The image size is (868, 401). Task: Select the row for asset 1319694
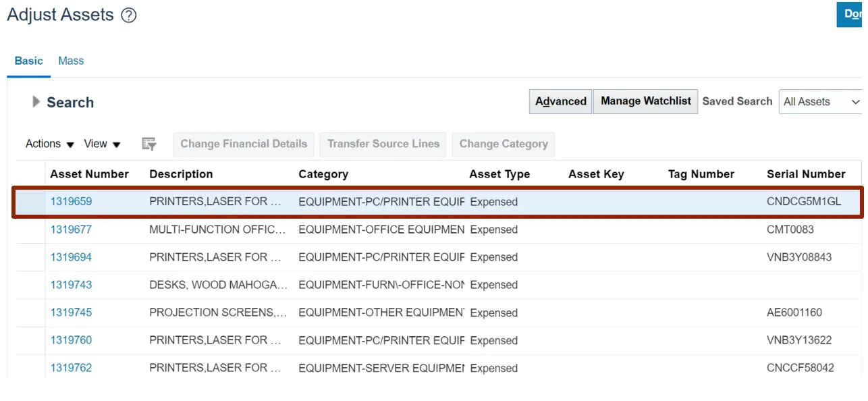pyautogui.click(x=30, y=257)
